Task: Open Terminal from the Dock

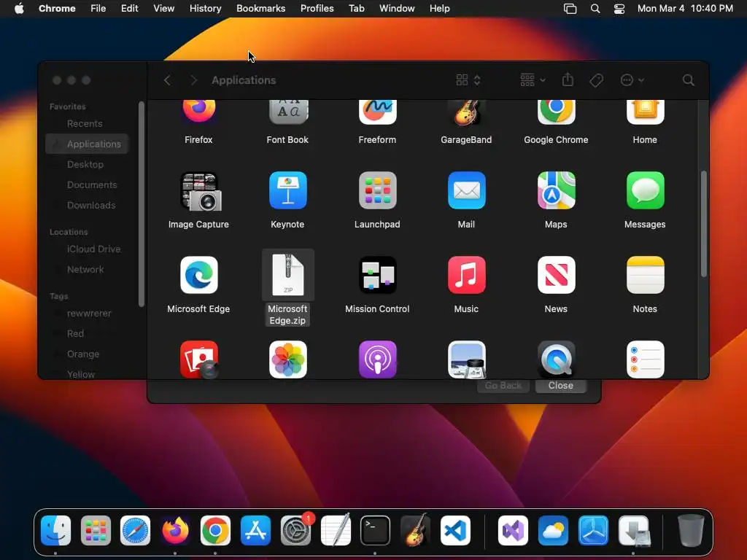Action: point(376,531)
